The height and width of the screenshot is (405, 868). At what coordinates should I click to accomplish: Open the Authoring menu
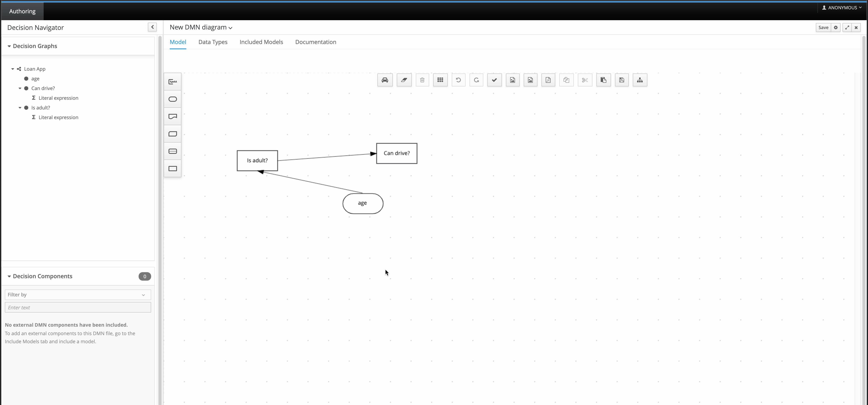pos(22,11)
